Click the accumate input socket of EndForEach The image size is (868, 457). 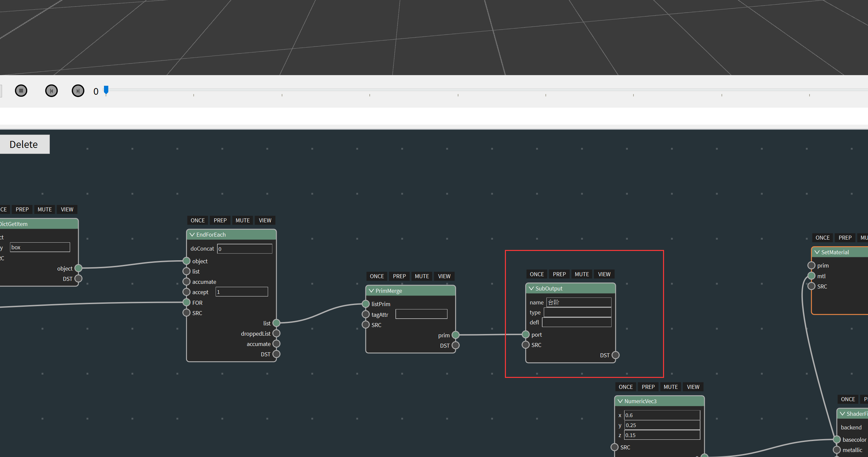pyautogui.click(x=186, y=282)
